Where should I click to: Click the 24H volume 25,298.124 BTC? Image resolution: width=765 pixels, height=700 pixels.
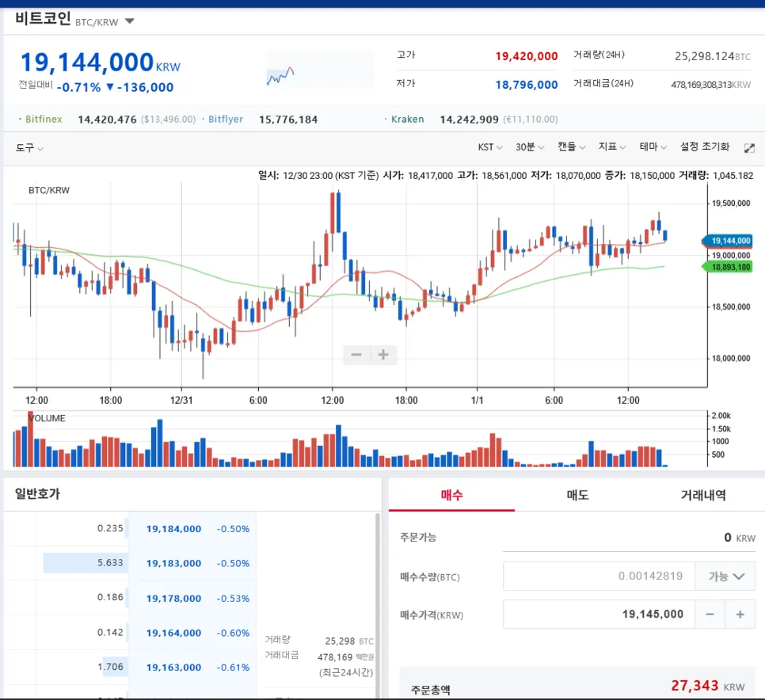tap(712, 56)
